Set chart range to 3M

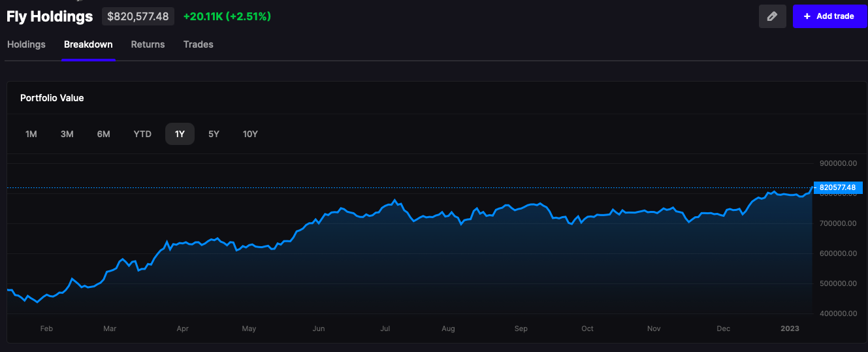(x=67, y=134)
